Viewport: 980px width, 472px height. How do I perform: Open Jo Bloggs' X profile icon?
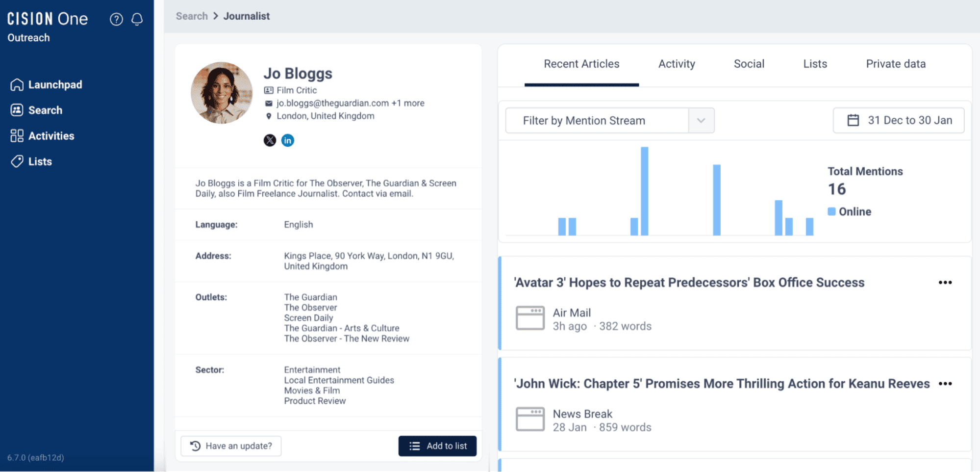[x=270, y=140]
